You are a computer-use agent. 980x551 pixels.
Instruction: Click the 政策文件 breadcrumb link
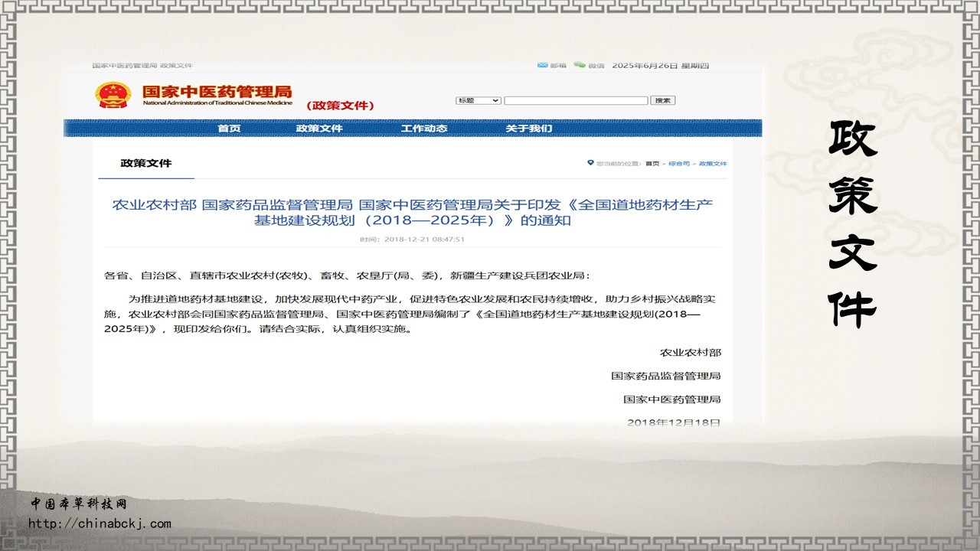point(713,163)
